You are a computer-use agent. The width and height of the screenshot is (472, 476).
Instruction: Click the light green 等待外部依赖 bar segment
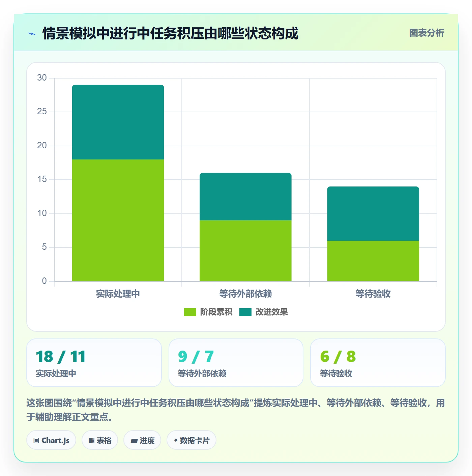tap(245, 251)
